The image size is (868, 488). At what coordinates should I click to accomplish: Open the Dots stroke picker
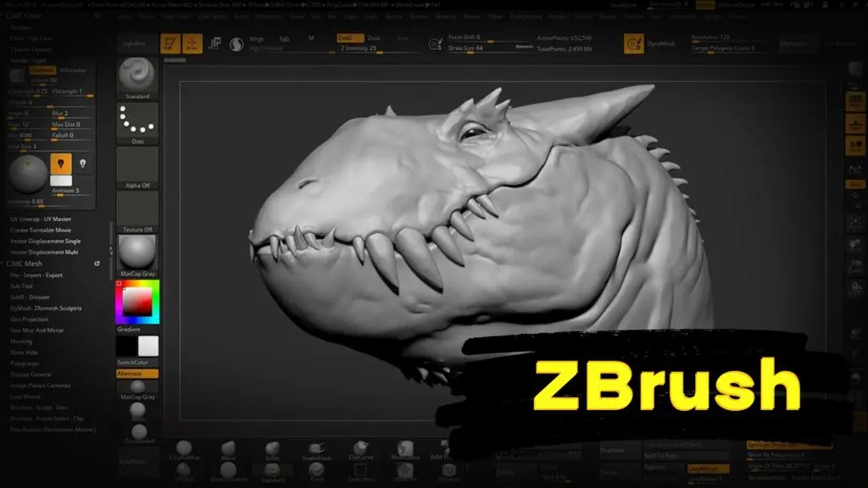(x=137, y=124)
